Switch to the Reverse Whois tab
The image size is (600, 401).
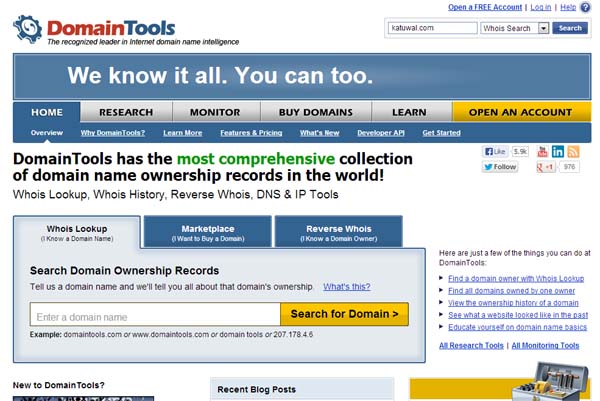[338, 233]
